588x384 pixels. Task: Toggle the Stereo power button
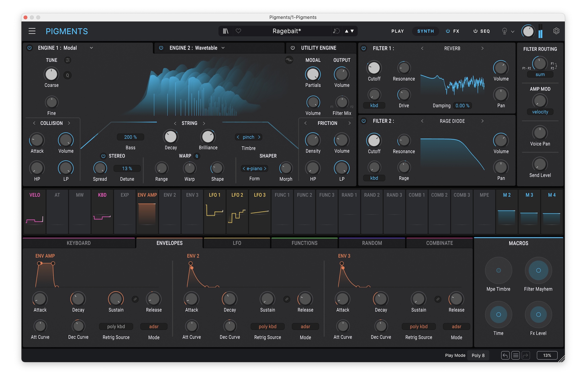(x=103, y=156)
